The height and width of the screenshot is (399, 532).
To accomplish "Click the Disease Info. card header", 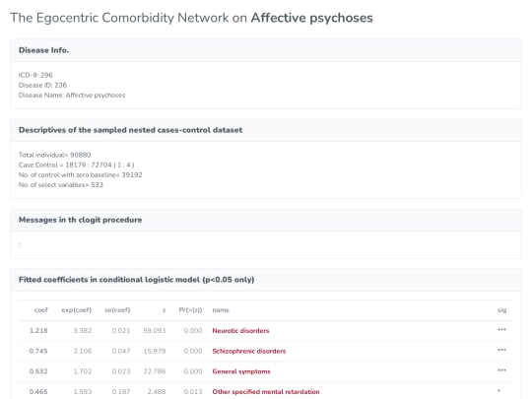I will click(266, 50).
